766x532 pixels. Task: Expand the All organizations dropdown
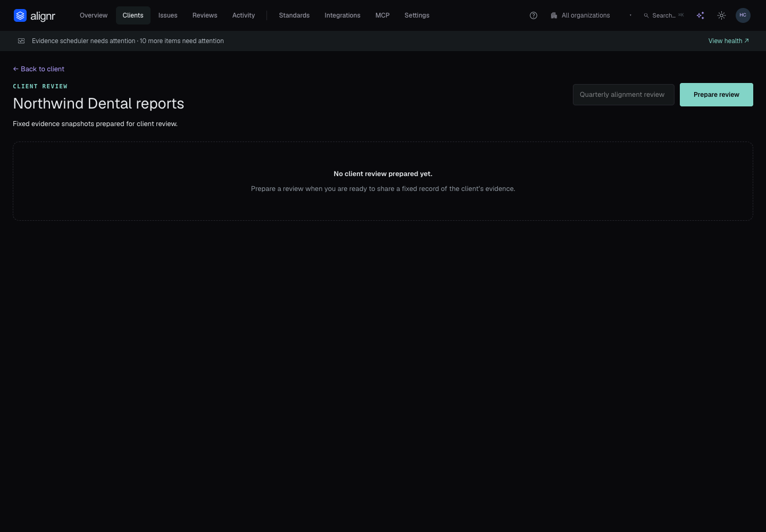[591, 15]
